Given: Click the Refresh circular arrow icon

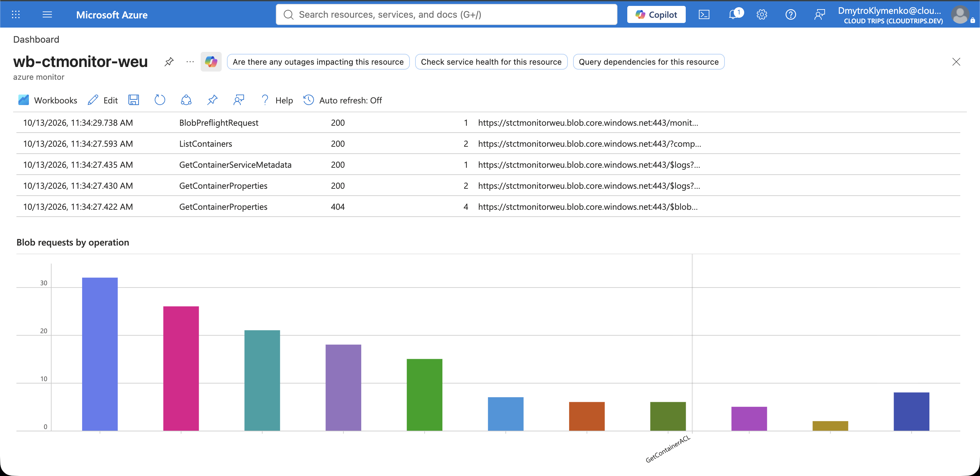Looking at the screenshot, I should (160, 100).
